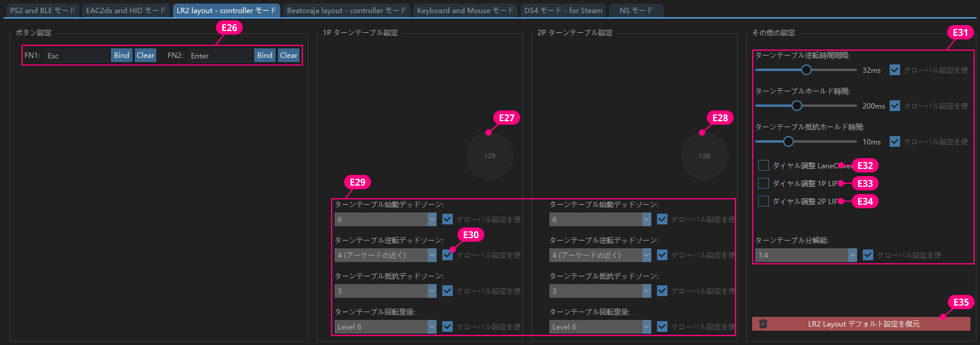Select the DS4 モード for Steam tab
The height and width of the screenshot is (345, 980).
pos(563,10)
